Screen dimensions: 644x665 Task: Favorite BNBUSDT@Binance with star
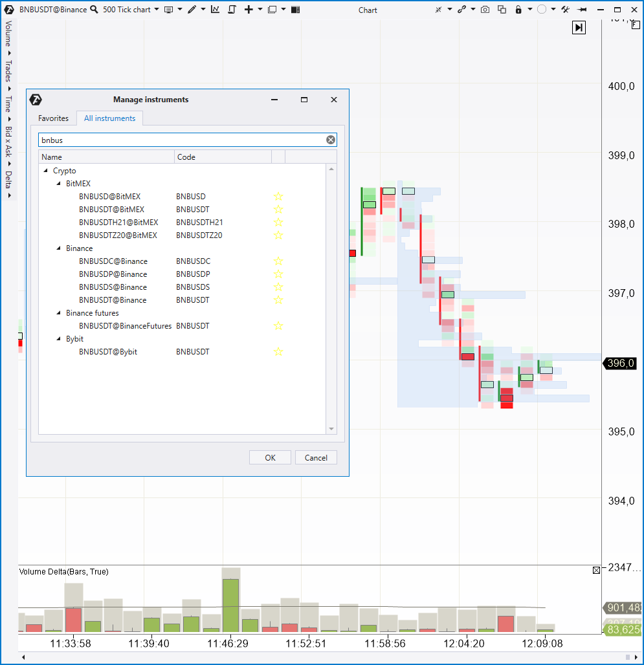tap(278, 300)
